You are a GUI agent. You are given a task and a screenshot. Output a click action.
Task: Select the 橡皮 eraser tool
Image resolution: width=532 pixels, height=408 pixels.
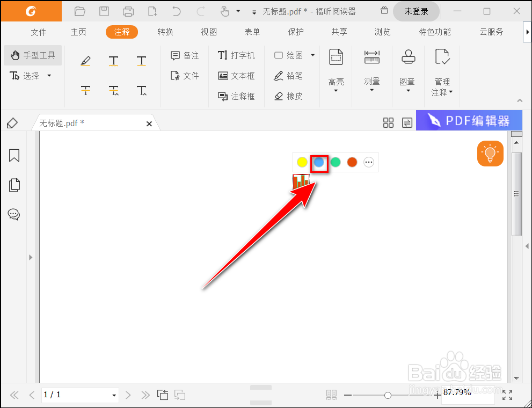288,96
